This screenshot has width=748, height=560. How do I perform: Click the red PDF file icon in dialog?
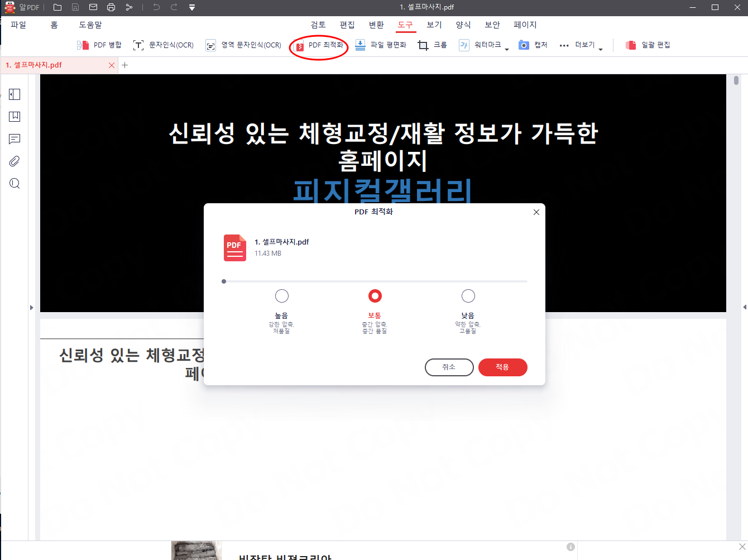(235, 248)
